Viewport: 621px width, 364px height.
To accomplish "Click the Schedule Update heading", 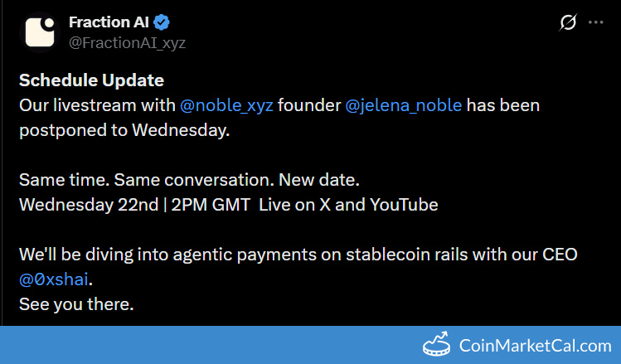I will 91,80.
